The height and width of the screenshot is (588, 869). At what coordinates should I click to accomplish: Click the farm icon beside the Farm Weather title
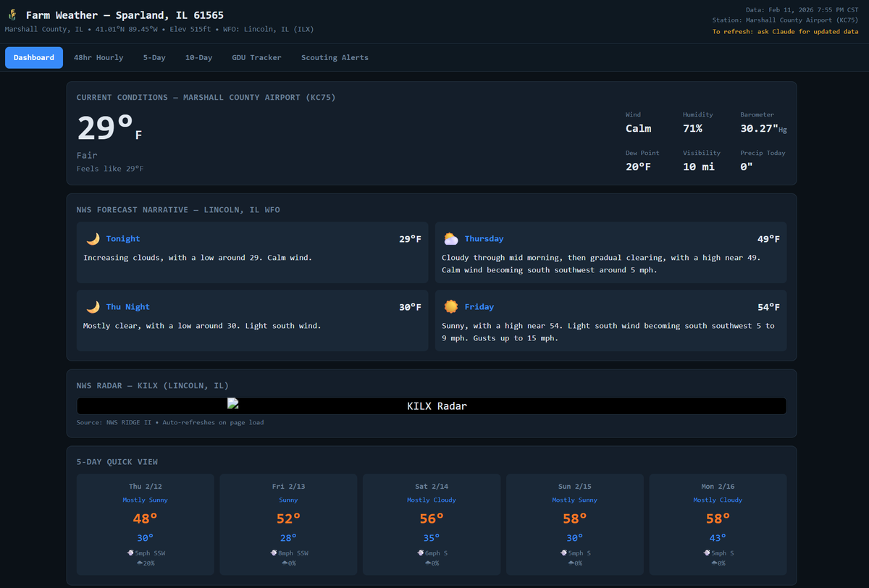(x=12, y=14)
